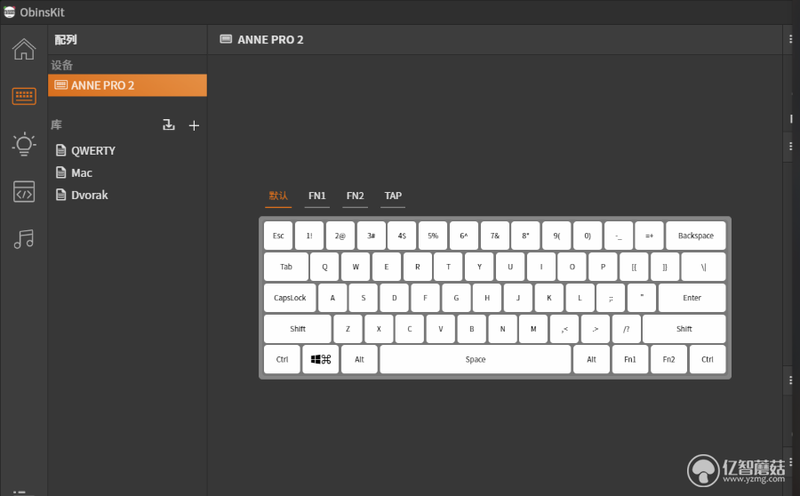800x496 pixels.
Task: Open the three-dot menu beside ANNE PRO 2 header
Action: (x=790, y=39)
